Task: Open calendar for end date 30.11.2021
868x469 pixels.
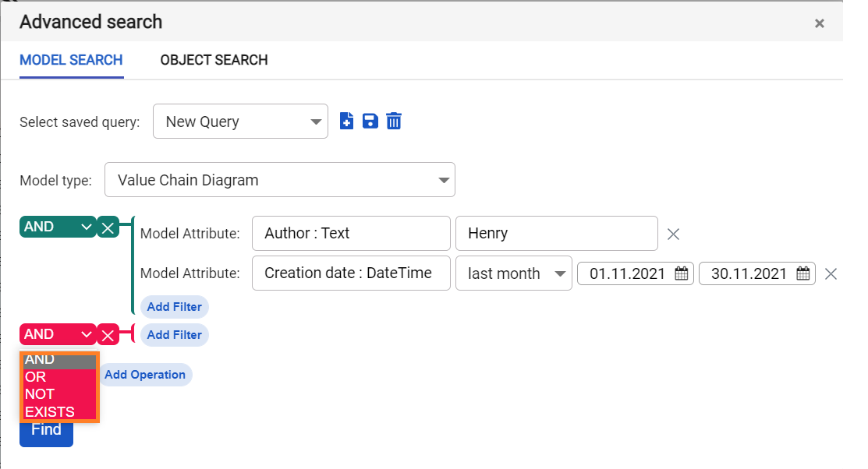Action: [x=802, y=273]
